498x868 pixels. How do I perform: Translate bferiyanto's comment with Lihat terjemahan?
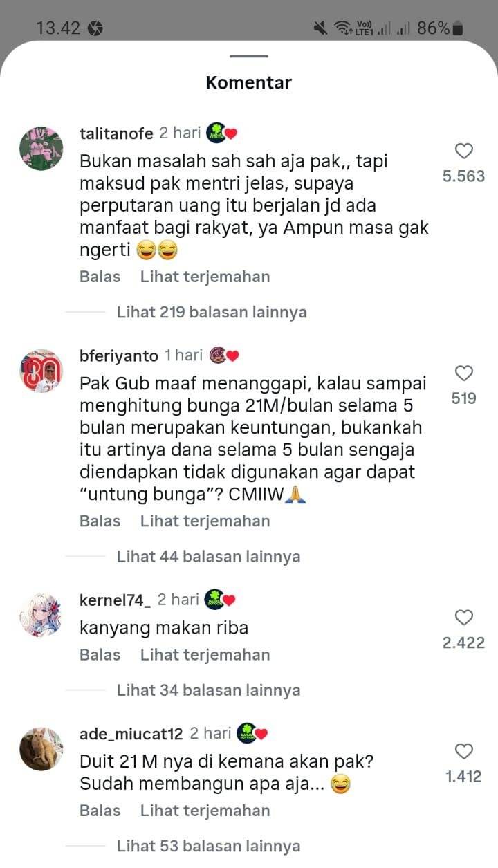click(x=205, y=521)
